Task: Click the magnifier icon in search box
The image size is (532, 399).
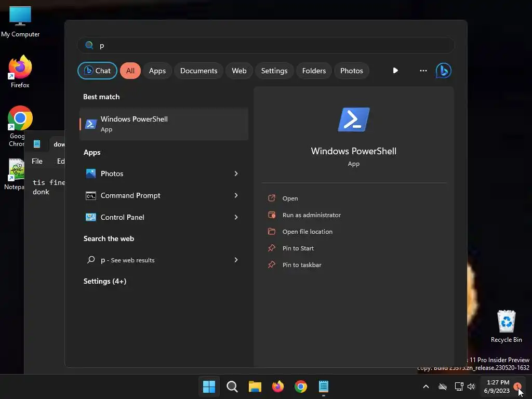Action: 89,45
